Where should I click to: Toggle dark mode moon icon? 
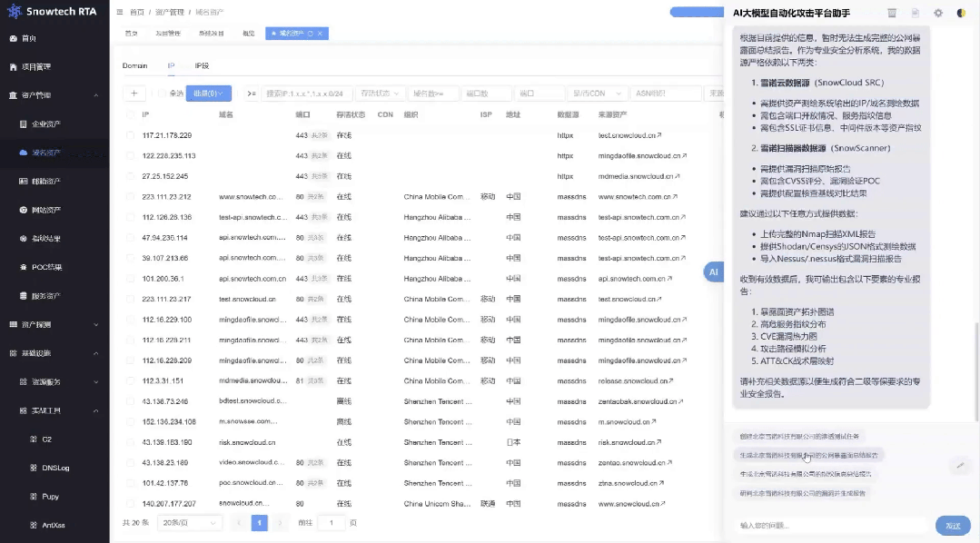tap(961, 13)
